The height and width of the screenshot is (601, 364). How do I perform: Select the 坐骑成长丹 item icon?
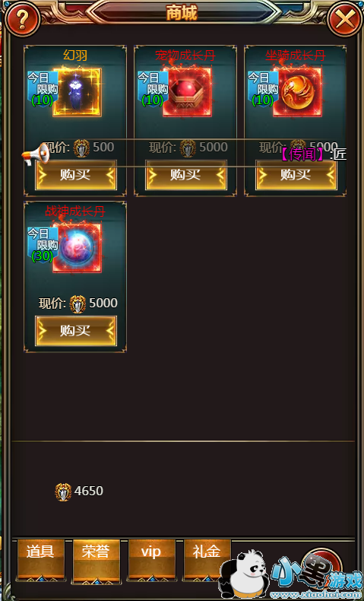pos(297,92)
